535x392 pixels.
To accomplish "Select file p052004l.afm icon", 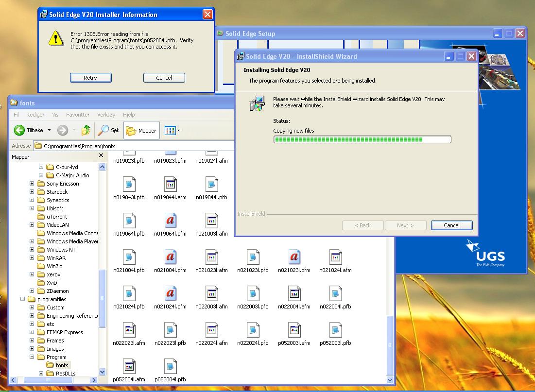I will pos(129,367).
